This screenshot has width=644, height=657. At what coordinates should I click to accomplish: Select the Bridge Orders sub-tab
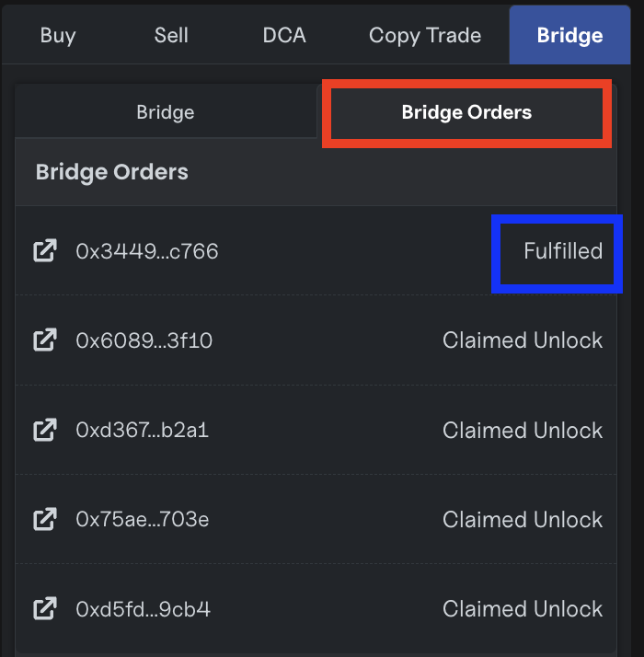tap(466, 113)
